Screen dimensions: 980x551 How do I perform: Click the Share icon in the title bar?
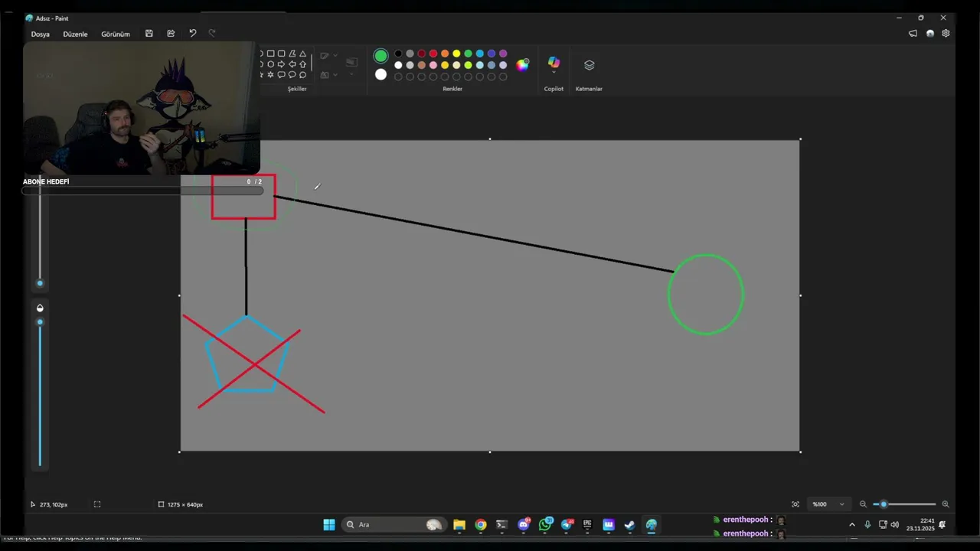coord(171,34)
